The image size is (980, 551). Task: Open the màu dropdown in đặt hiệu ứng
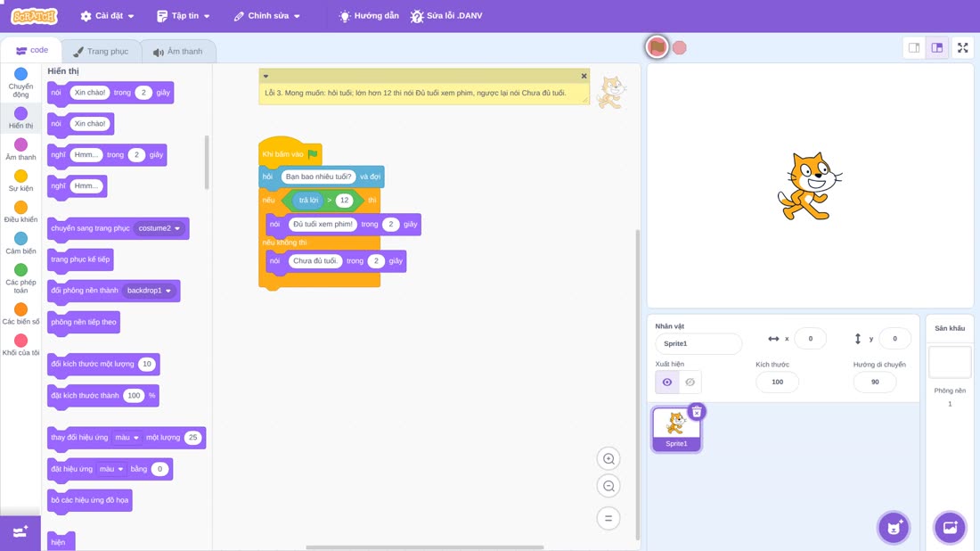111,469
